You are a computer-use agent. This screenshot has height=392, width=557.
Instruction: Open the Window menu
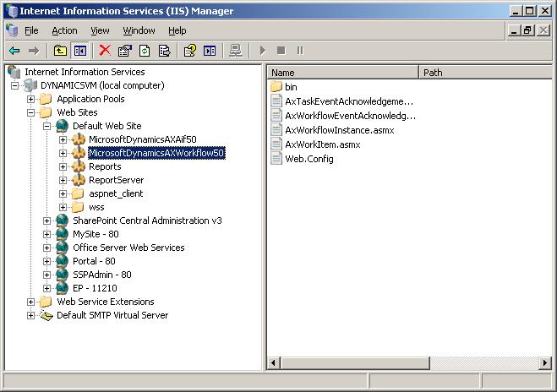point(139,31)
